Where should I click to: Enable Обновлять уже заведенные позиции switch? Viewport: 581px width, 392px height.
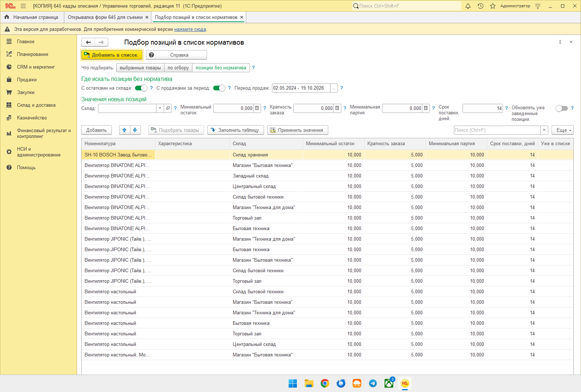561,108
